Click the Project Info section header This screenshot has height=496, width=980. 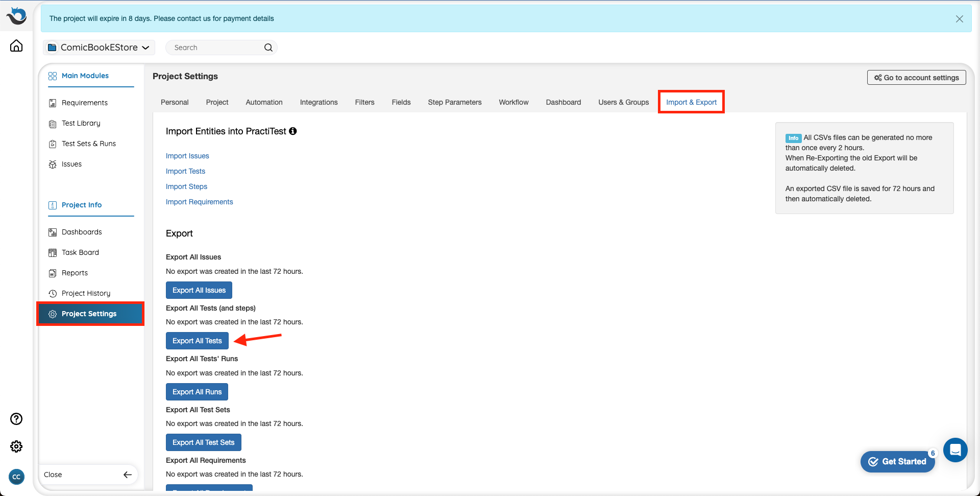(x=82, y=205)
